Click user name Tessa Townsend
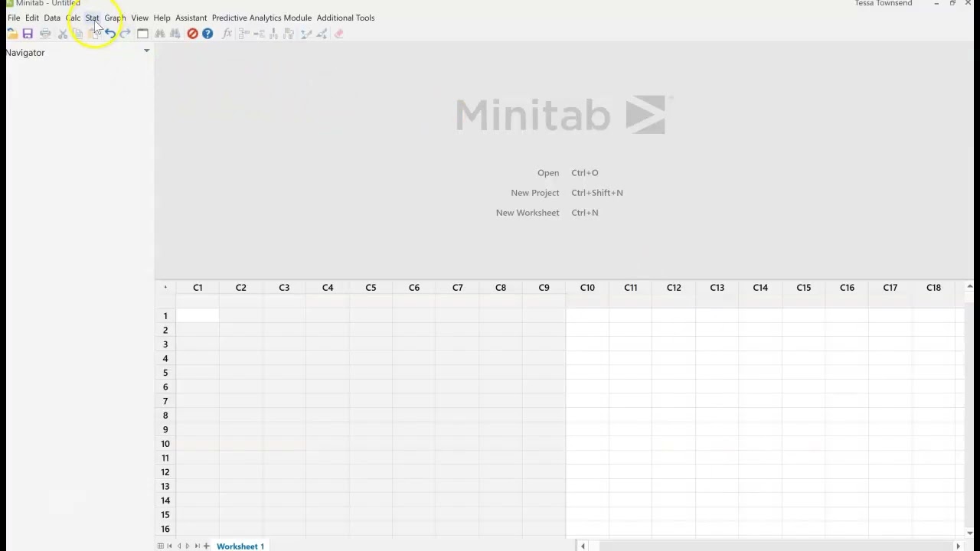The width and height of the screenshot is (980, 551). (x=884, y=4)
